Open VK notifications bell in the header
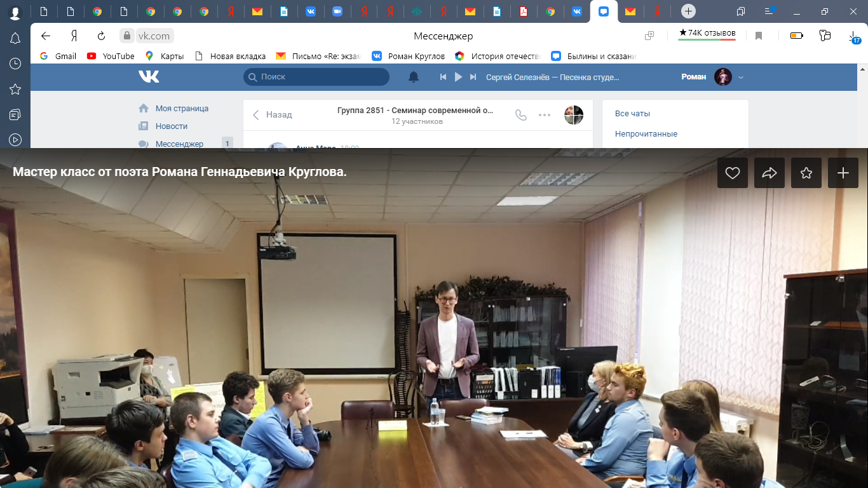The height and width of the screenshot is (488, 868). (x=414, y=77)
